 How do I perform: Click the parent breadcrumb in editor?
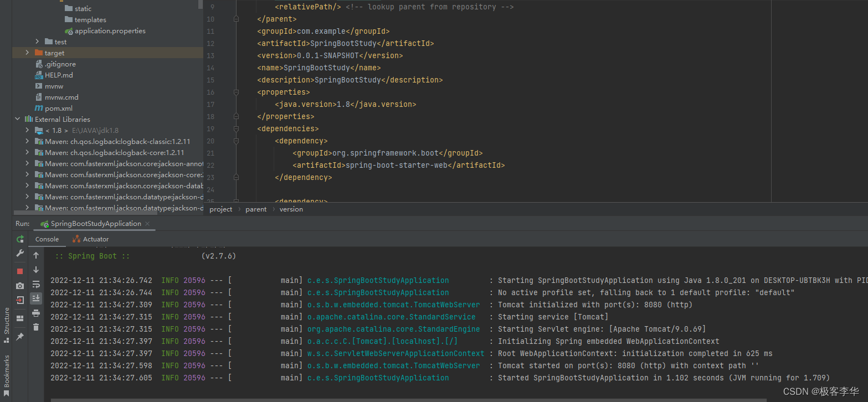[x=256, y=209]
